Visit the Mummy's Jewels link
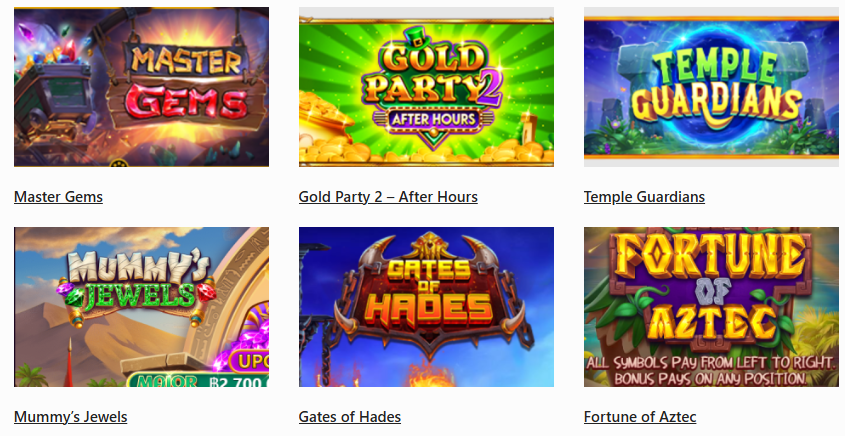Image resolution: width=845 pixels, height=436 pixels. [x=71, y=417]
